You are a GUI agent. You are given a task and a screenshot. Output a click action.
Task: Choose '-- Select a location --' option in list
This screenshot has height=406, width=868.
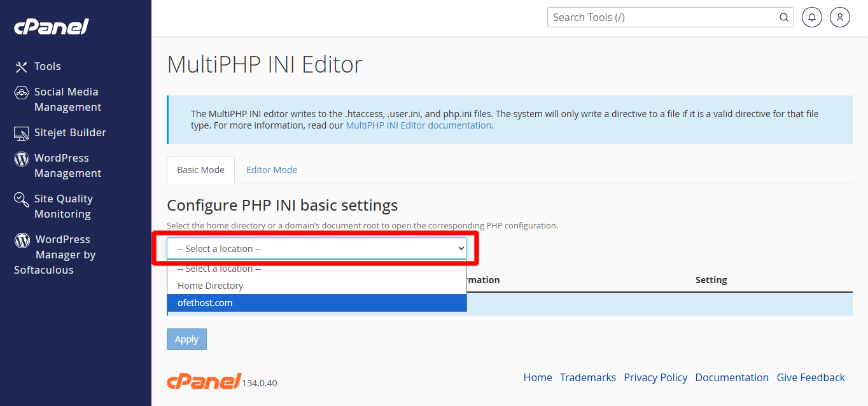tap(317, 269)
